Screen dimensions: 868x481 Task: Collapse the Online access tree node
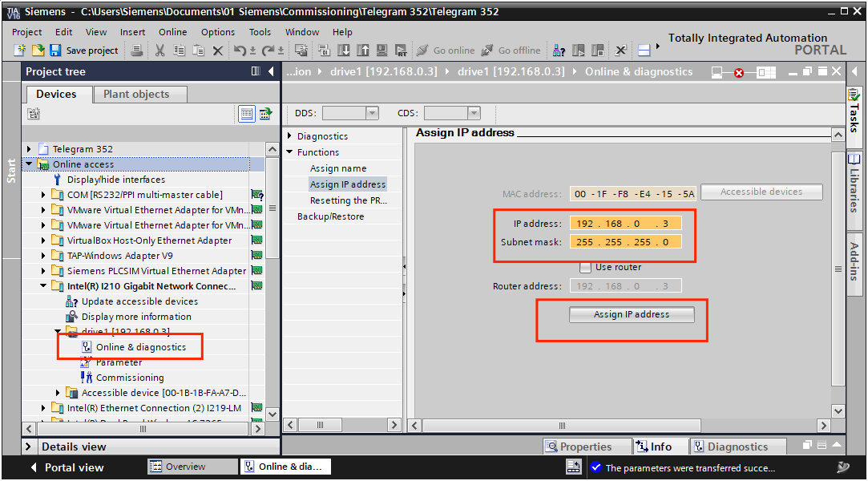[x=30, y=164]
